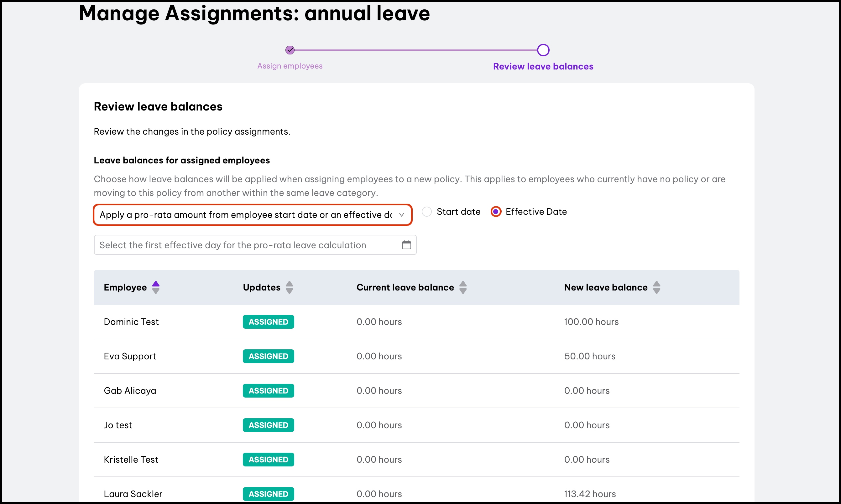Click the Review leave balances step circle
Viewport: 841px width, 504px height.
[543, 50]
